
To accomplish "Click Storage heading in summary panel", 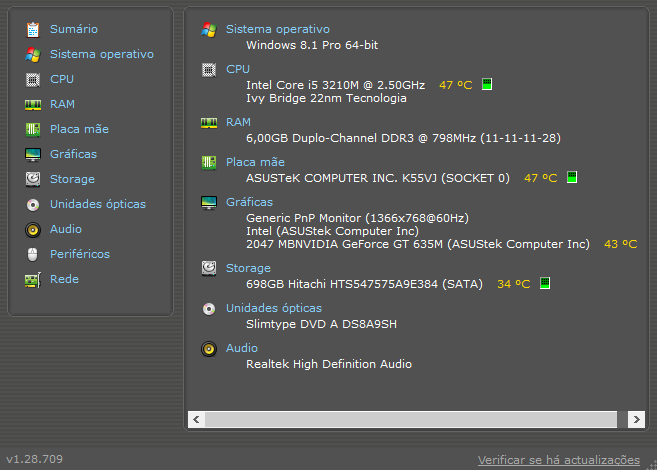I will 248,268.
